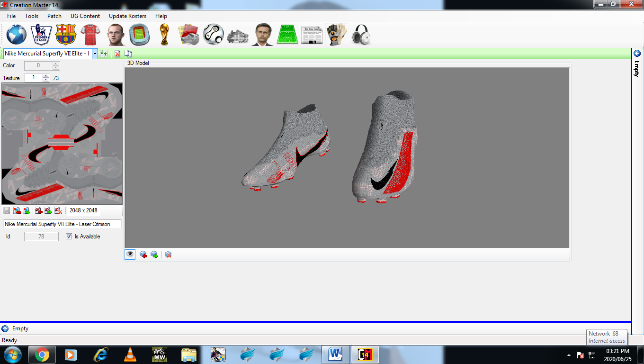The image size is (644, 364).
Task: Launch Google Chrome from taskbar
Action: click(x=42, y=355)
